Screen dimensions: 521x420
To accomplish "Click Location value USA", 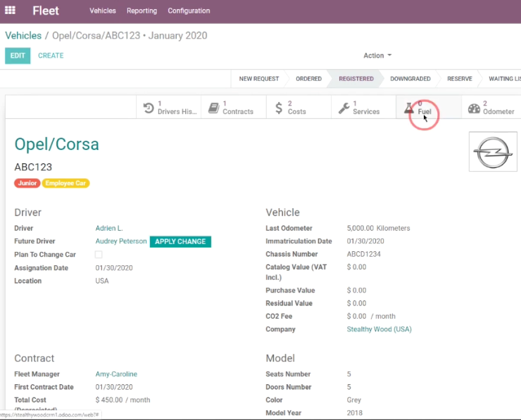I will click(102, 281).
